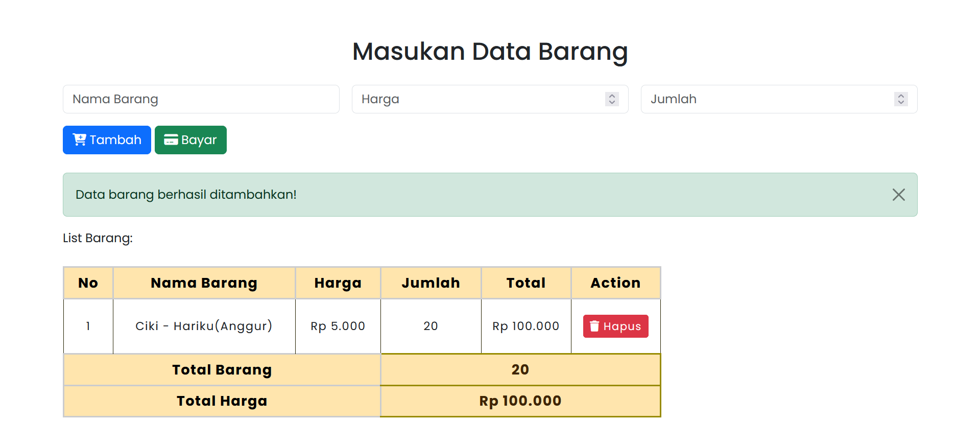Select the Ciki - Hariku(Anggur) cell

pyautogui.click(x=204, y=326)
